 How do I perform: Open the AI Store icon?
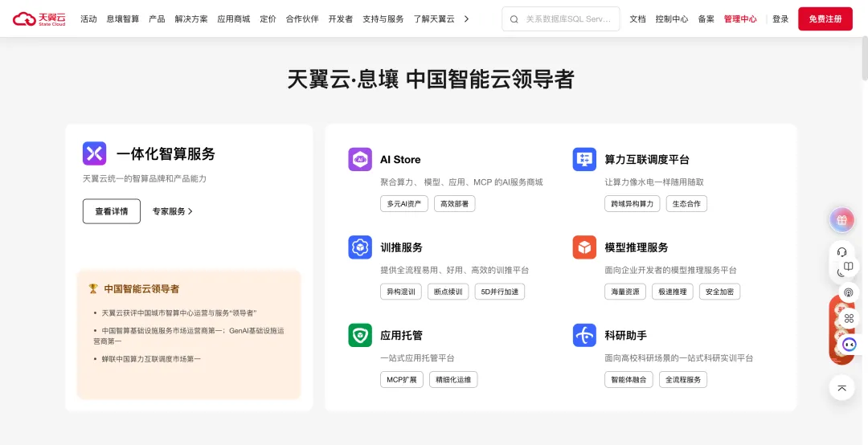click(x=360, y=159)
